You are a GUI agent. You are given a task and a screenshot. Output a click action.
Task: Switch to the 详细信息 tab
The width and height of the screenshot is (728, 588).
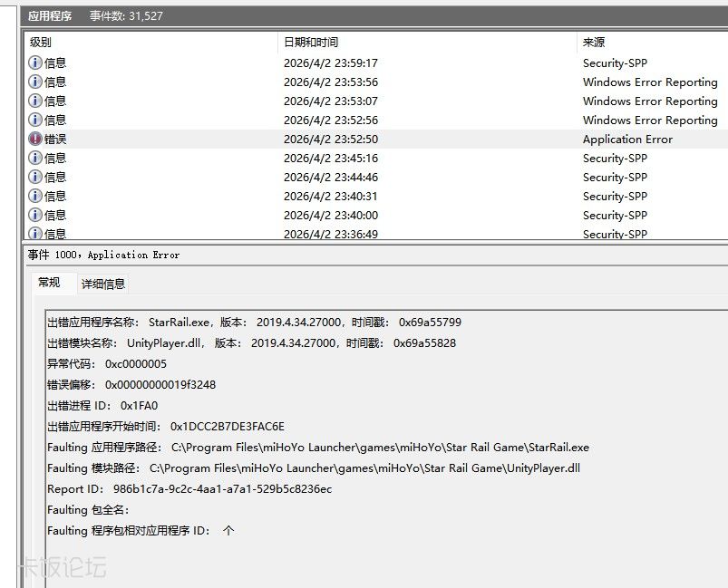tap(103, 284)
